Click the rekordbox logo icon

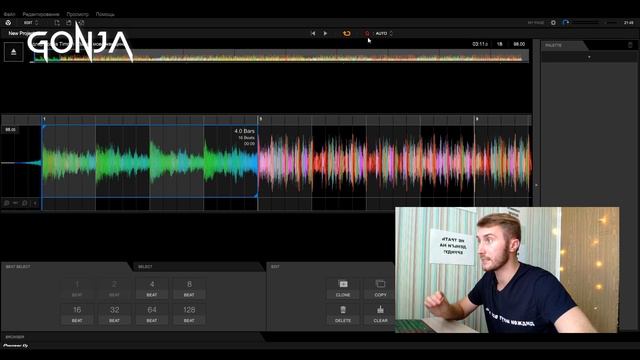click(x=8, y=23)
